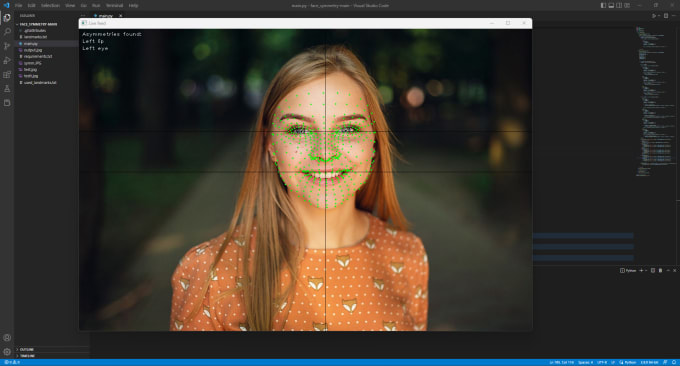Expand the OUTLINE section
Viewport: 680px width, 366px height.
pos(26,350)
